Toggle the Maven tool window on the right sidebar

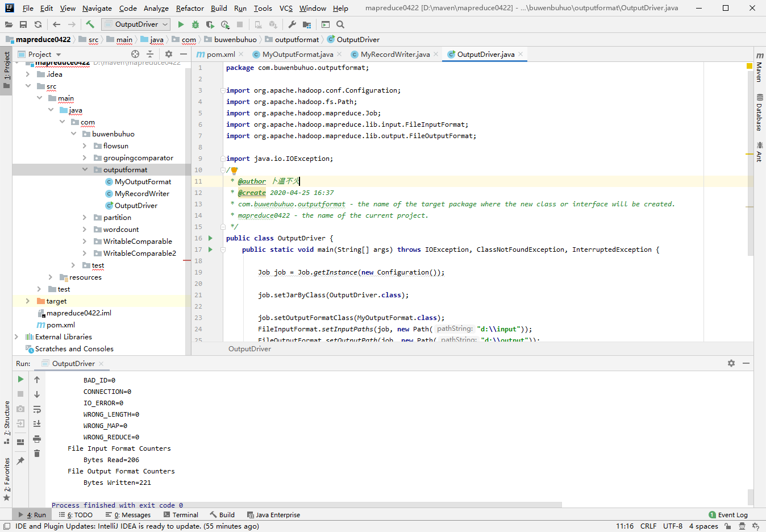(x=759, y=68)
